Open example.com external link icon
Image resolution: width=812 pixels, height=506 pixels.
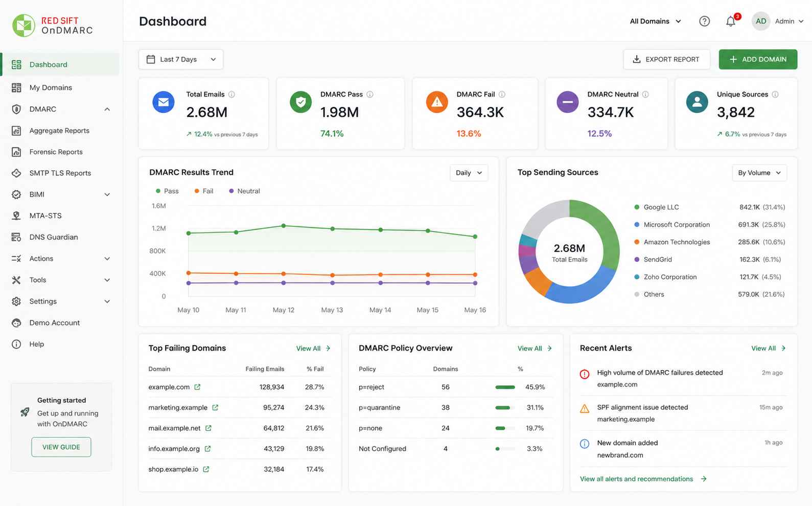click(x=197, y=387)
